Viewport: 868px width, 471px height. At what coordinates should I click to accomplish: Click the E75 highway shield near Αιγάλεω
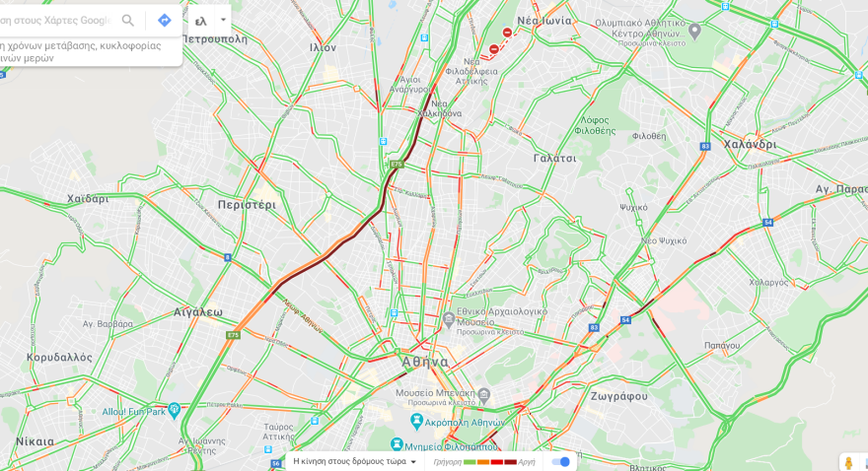tap(233, 335)
